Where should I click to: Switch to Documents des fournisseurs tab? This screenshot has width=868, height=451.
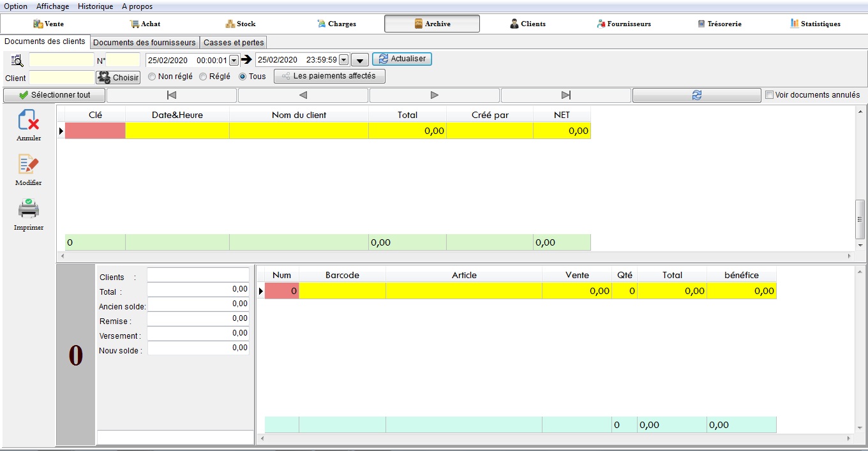click(144, 42)
